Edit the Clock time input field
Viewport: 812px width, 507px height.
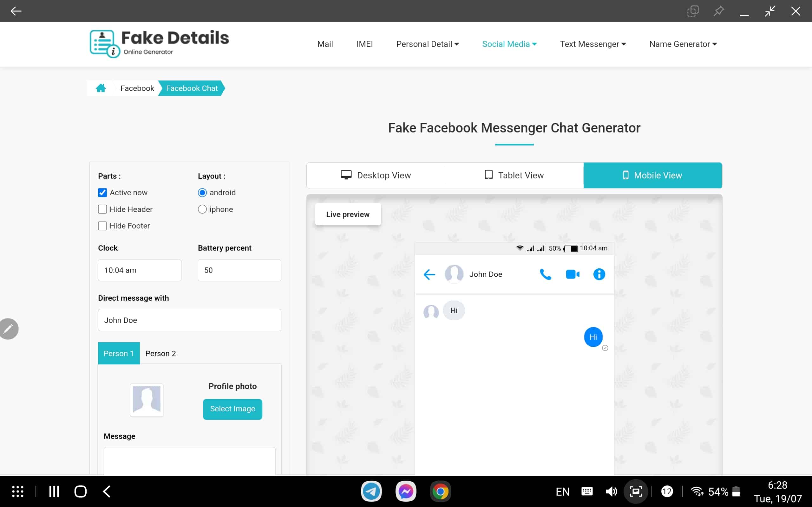coord(140,270)
